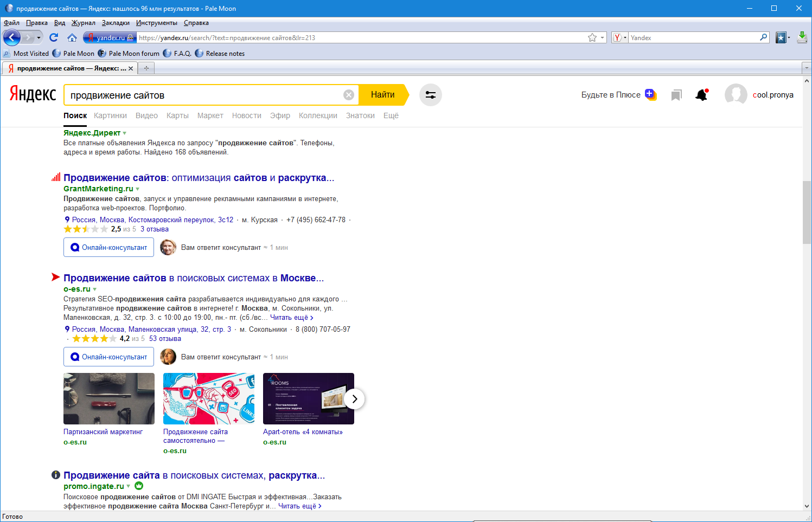This screenshot has height=522, width=812.
Task: Click the Найти search button
Action: [383, 95]
